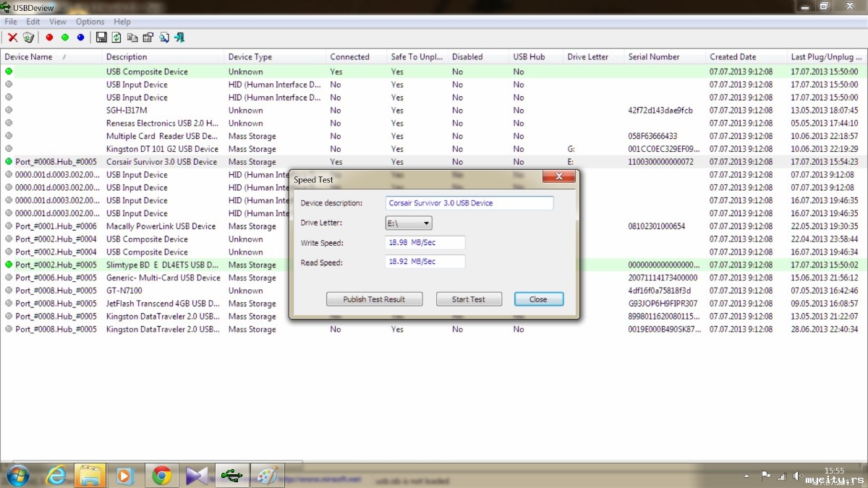Sort by the USB Hub column header
The width and height of the screenshot is (868, 488).
536,57
